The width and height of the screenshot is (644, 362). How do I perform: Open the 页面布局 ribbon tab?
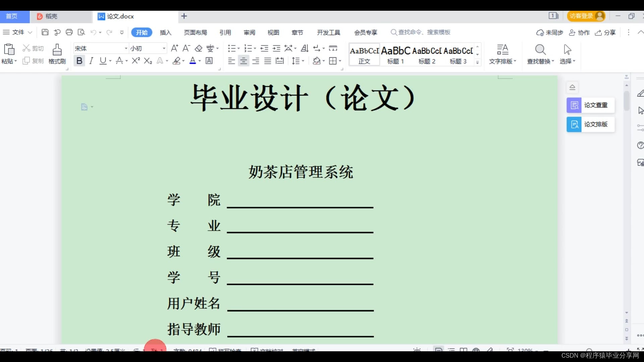(195, 33)
